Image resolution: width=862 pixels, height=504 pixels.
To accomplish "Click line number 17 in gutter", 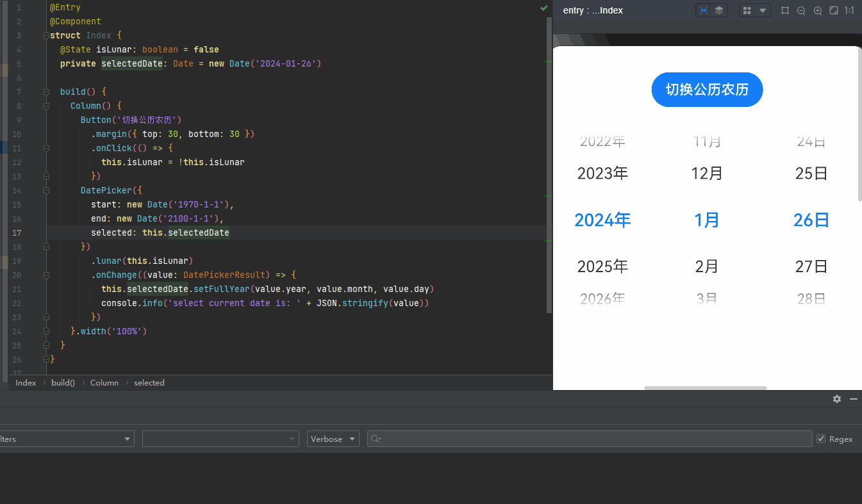I will pos(17,232).
